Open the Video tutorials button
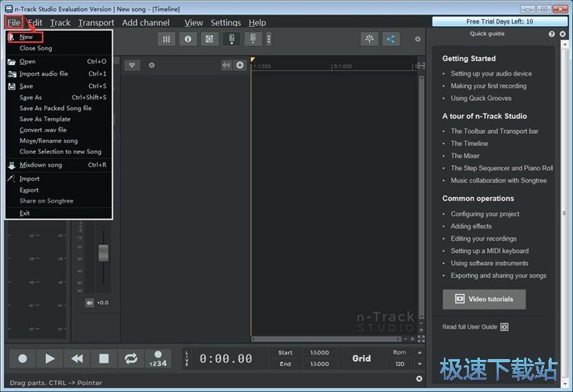The width and height of the screenshot is (573, 392). click(x=484, y=299)
